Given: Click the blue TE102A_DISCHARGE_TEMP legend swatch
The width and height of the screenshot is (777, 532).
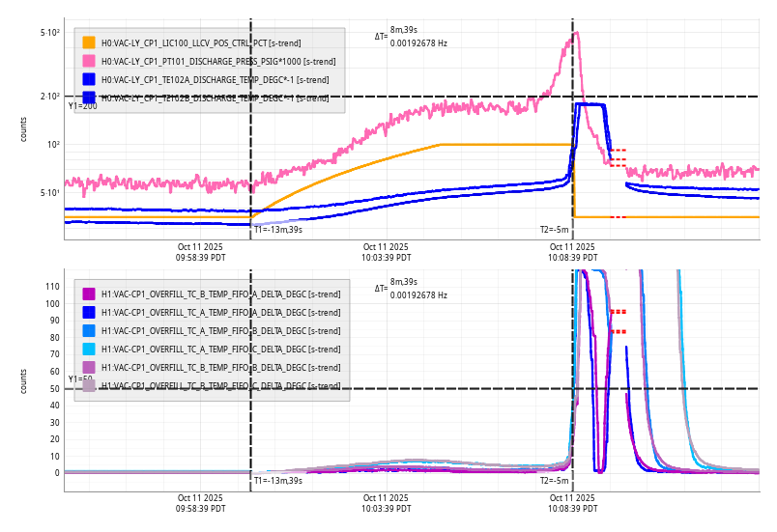Looking at the screenshot, I should (89, 79).
